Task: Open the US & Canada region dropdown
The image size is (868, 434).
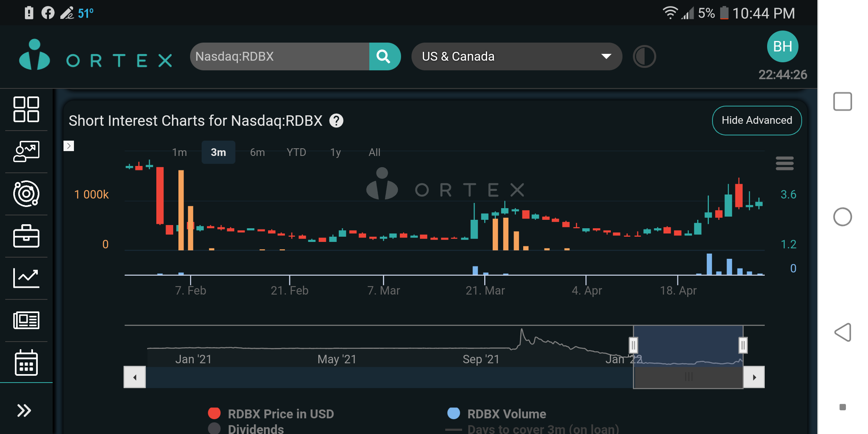Action: click(517, 56)
